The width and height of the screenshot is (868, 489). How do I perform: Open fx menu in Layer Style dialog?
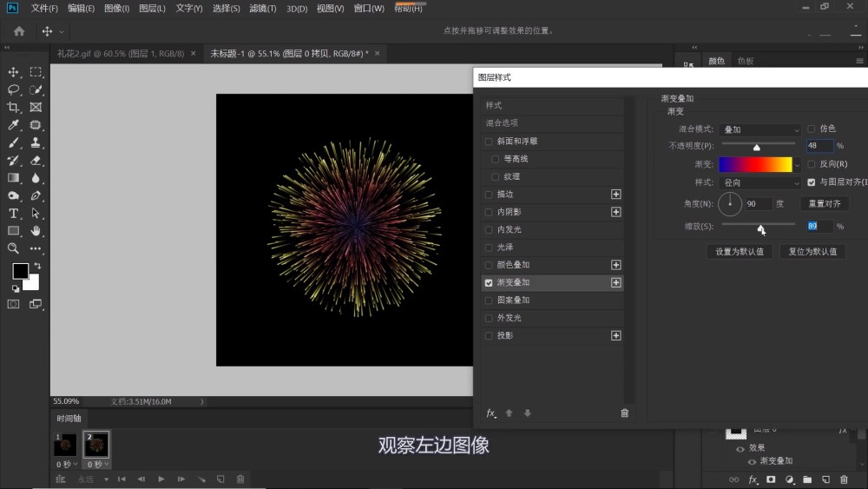coord(491,413)
